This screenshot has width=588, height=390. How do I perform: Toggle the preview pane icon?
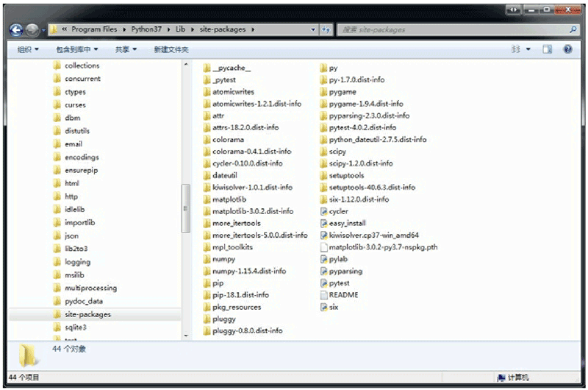pyautogui.click(x=547, y=49)
